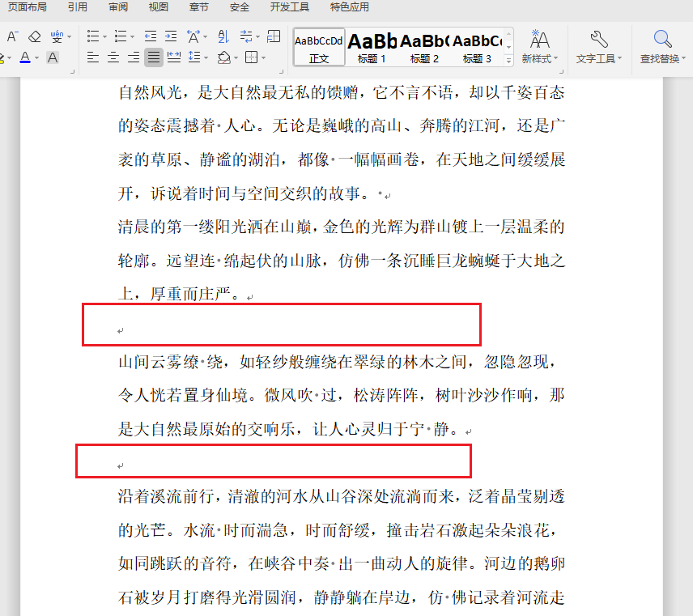Click the 查找替换 magnifier icon
The image size is (693, 616).
662,40
